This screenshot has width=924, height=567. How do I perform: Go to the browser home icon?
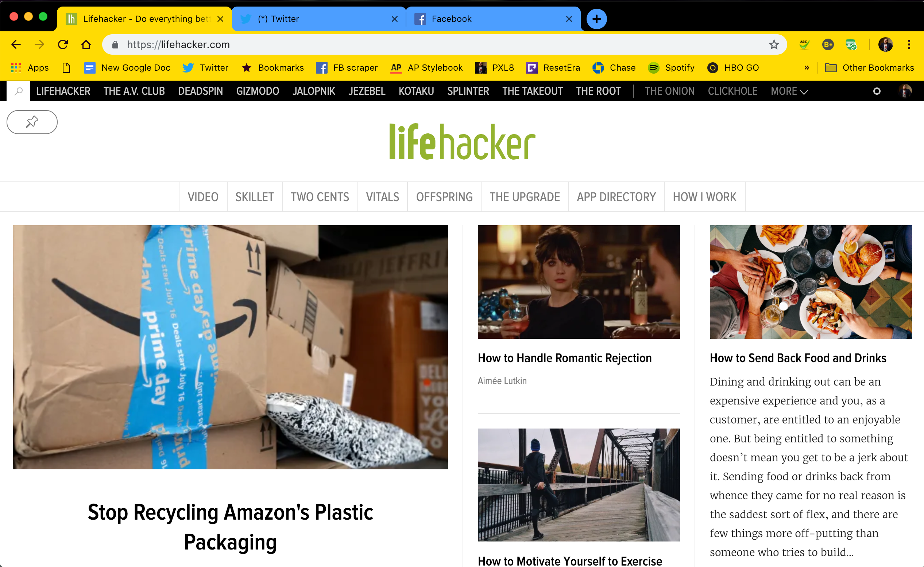pyautogui.click(x=86, y=44)
